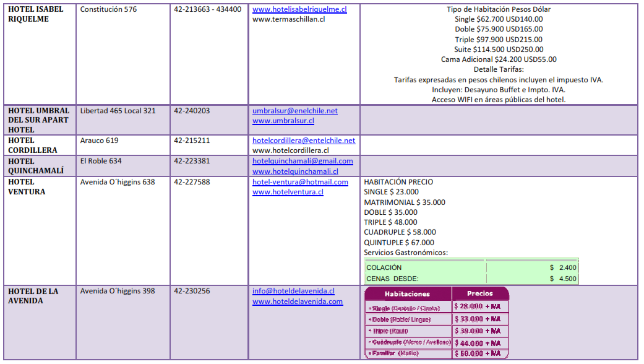Click the Servicios Gastronómicos: label
This screenshot has width=644, height=364.
[405, 252]
